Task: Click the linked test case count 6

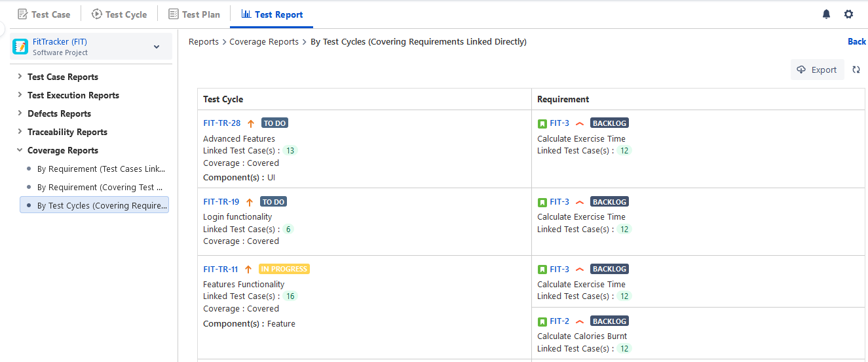Action: coord(288,230)
